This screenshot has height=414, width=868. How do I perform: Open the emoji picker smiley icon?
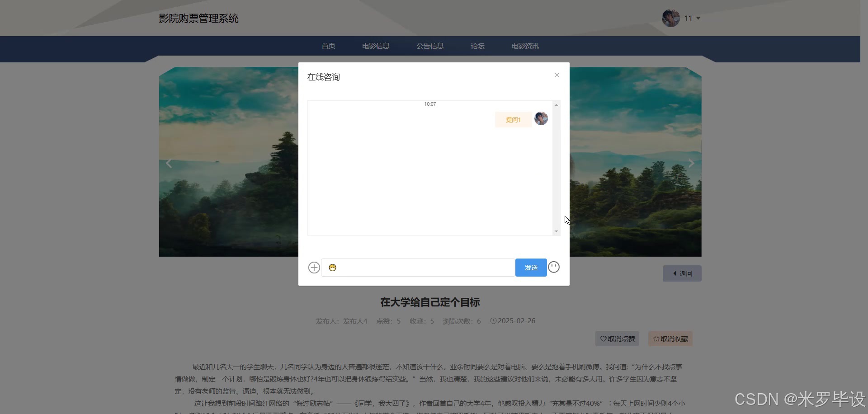(x=554, y=267)
